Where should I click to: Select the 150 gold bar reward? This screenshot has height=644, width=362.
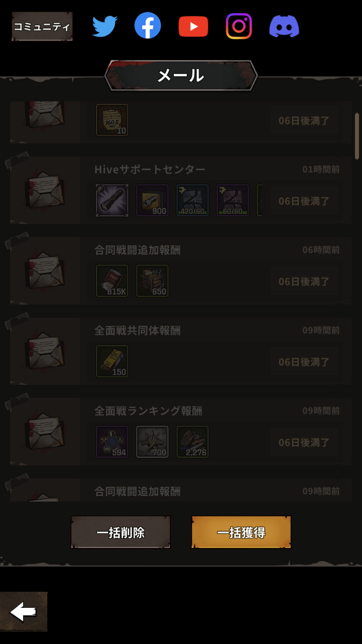[x=112, y=361]
